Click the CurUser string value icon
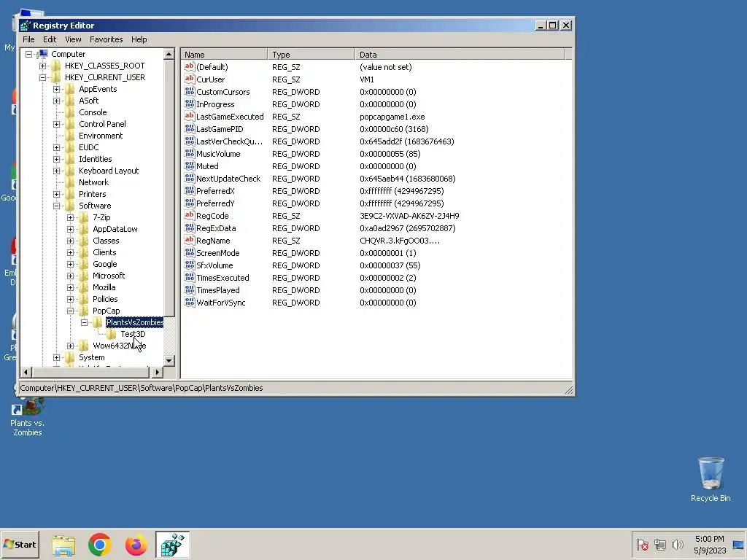This screenshot has width=747, height=560. tap(189, 79)
